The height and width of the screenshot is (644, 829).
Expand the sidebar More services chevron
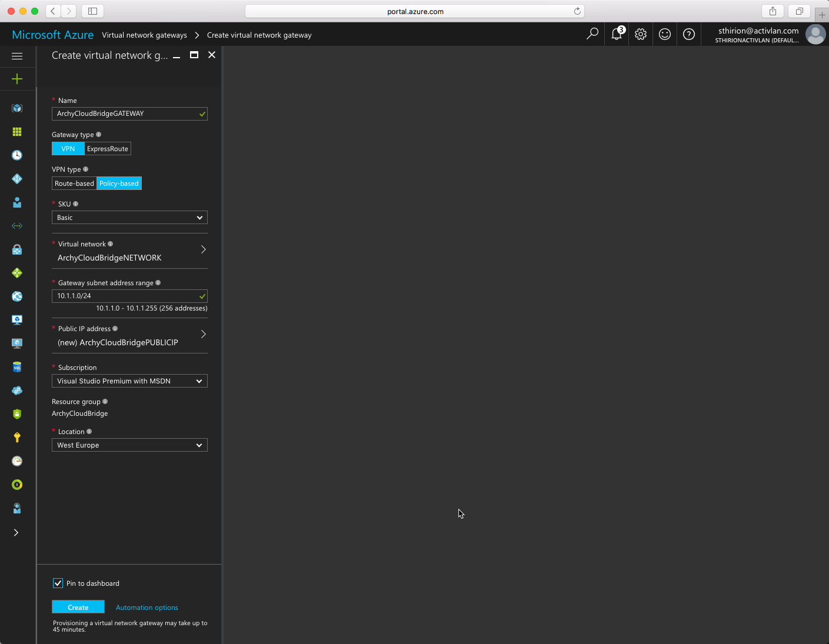pos(16,532)
